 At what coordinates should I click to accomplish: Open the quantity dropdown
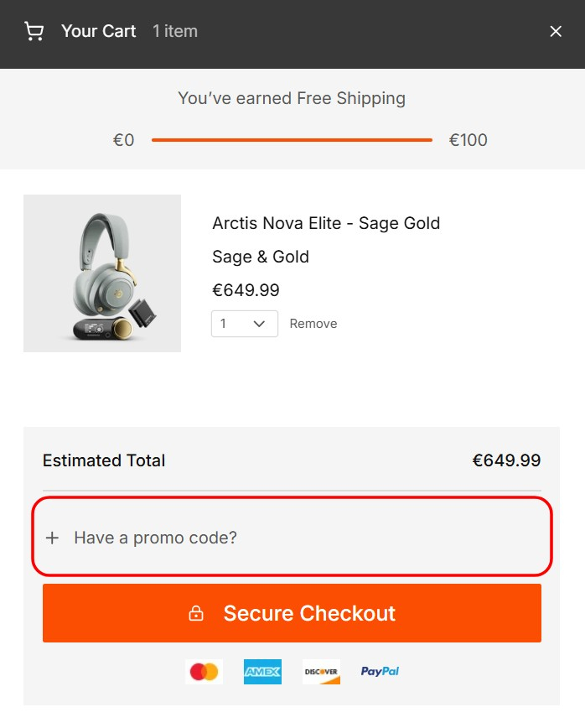pyautogui.click(x=244, y=323)
